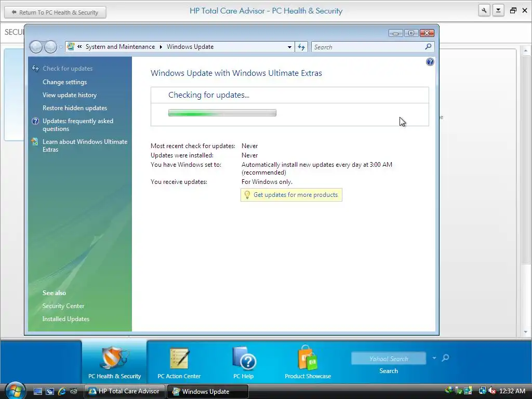Viewport: 532px width, 399px height.
Task: Click the blue help question mark icon
Action: click(x=430, y=62)
